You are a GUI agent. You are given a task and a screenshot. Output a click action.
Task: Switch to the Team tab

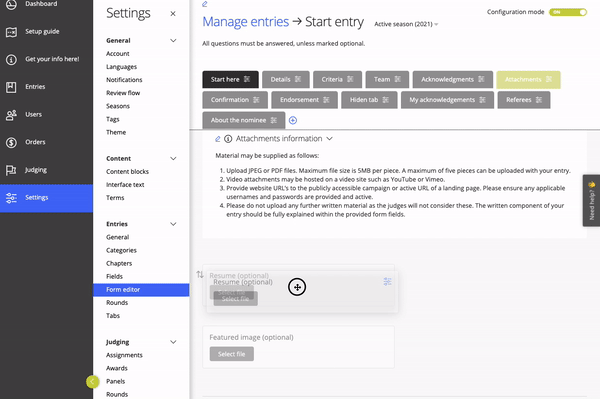pyautogui.click(x=387, y=80)
